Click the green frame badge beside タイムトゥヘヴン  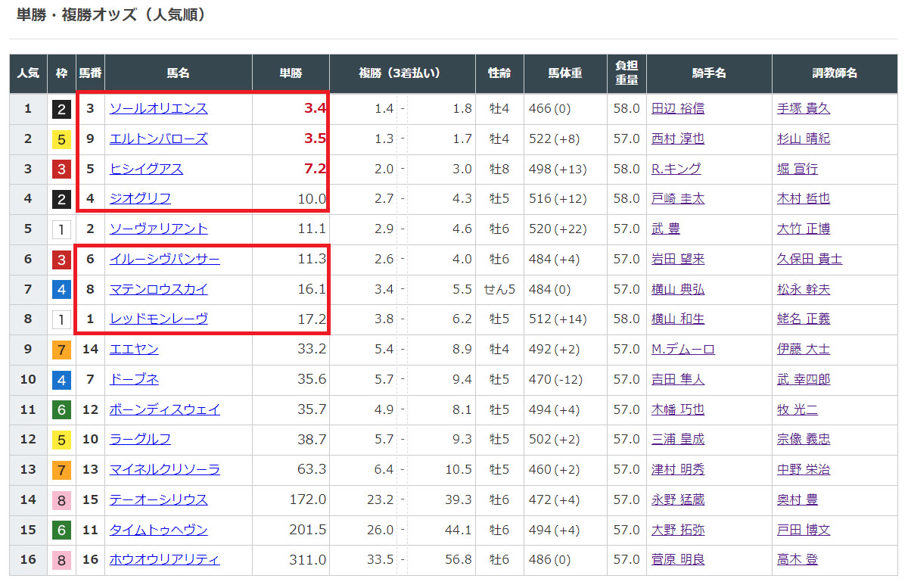(x=61, y=530)
